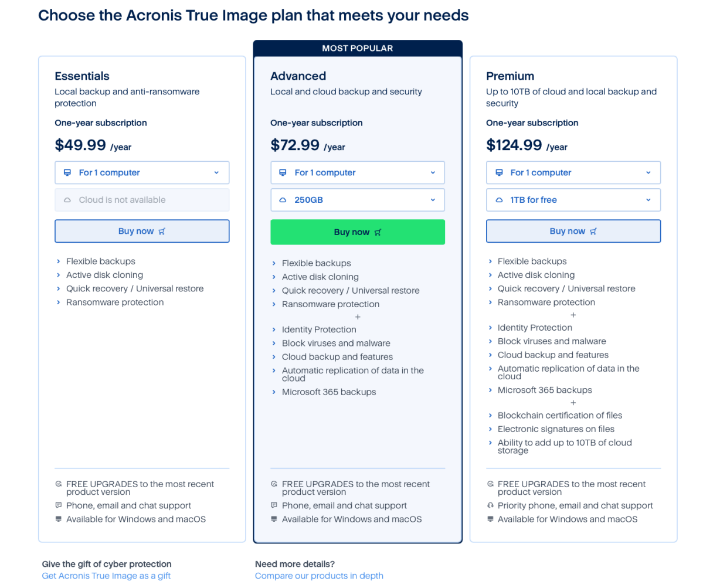703x588 pixels.
Task: Click the computer icon in Premium dropdown
Action: 499,172
